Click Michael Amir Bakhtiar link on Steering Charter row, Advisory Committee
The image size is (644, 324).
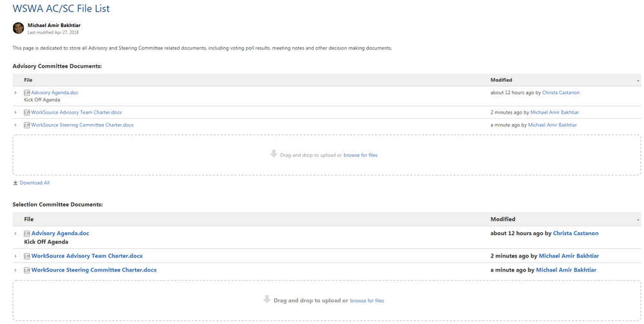click(552, 125)
